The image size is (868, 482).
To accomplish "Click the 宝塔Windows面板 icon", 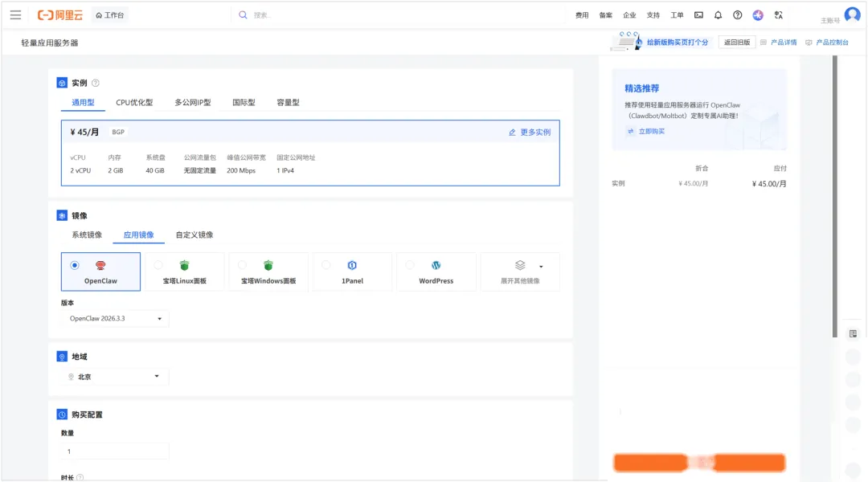I will point(268,266).
